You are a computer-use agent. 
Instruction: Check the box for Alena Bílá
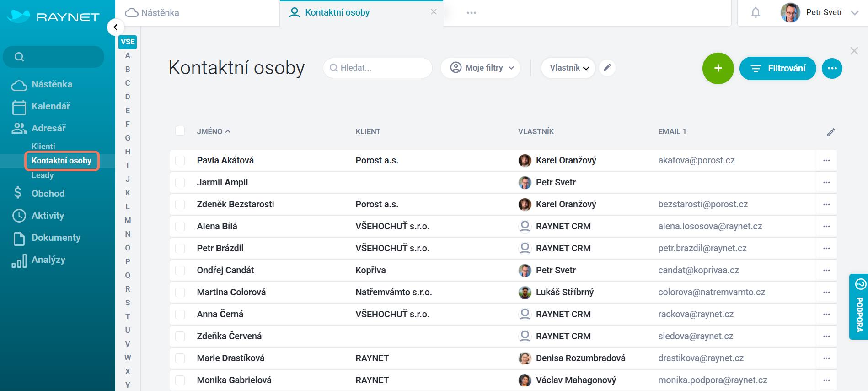click(180, 226)
